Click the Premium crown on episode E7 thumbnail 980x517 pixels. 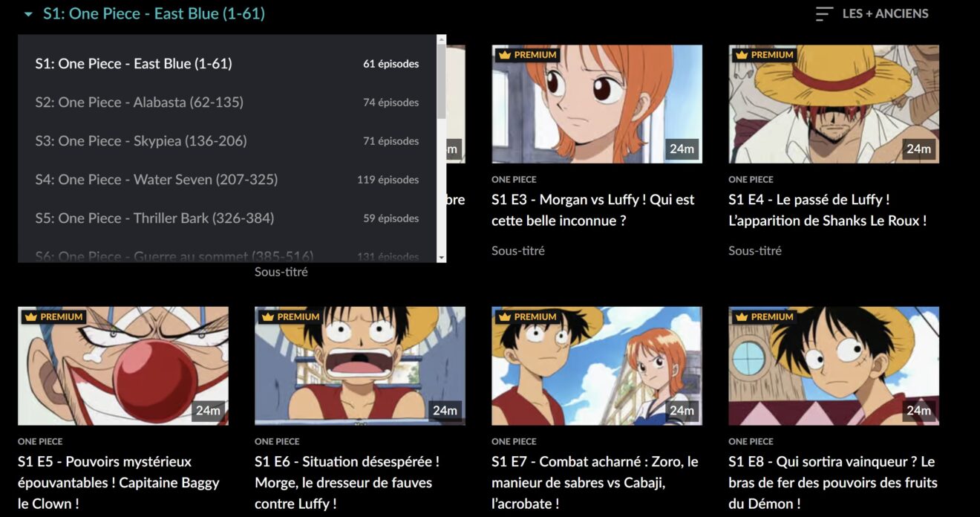point(506,316)
